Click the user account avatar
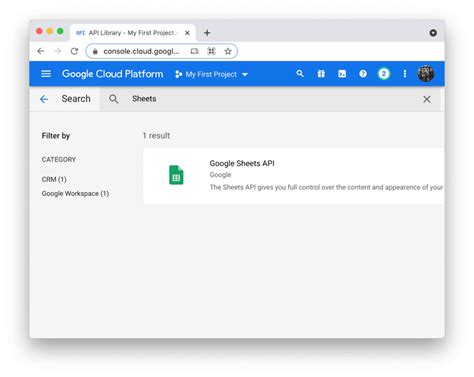This screenshot has height=377, width=474. coord(426,74)
